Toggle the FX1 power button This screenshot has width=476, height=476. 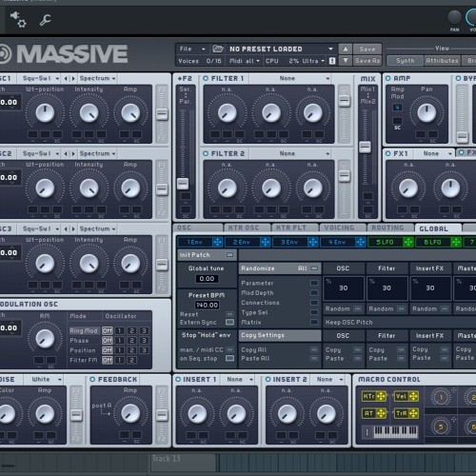coord(387,153)
